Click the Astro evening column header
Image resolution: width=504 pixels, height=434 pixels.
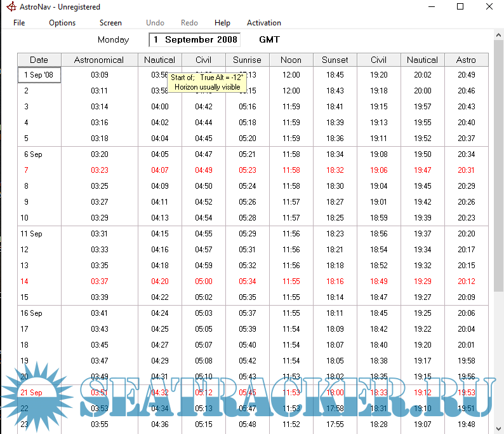(x=466, y=60)
